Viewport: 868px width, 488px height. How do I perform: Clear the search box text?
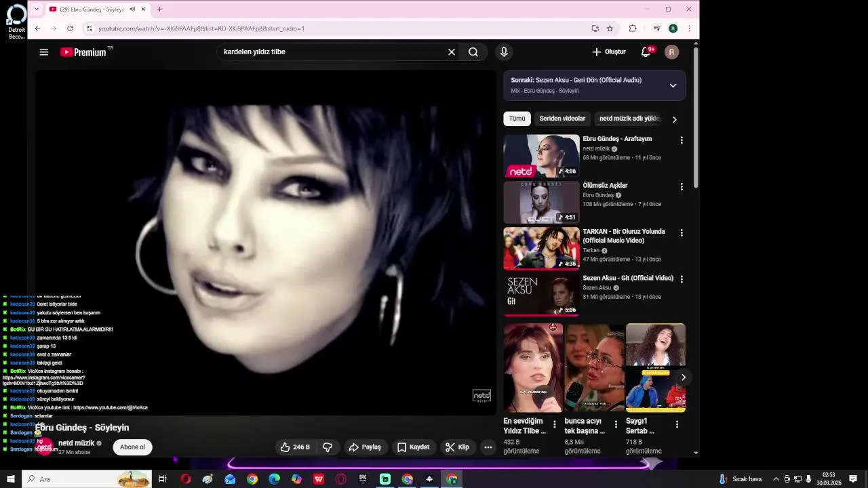coord(452,52)
